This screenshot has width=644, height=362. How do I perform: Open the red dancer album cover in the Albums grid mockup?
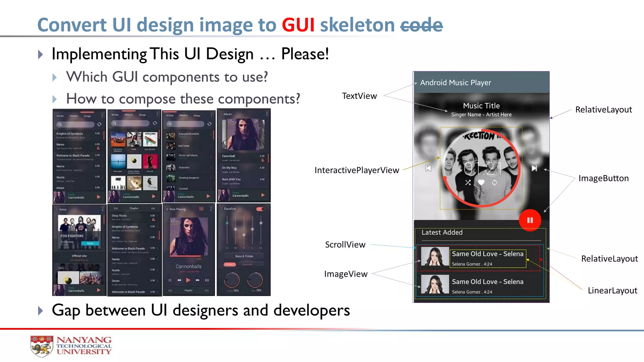coord(150,162)
